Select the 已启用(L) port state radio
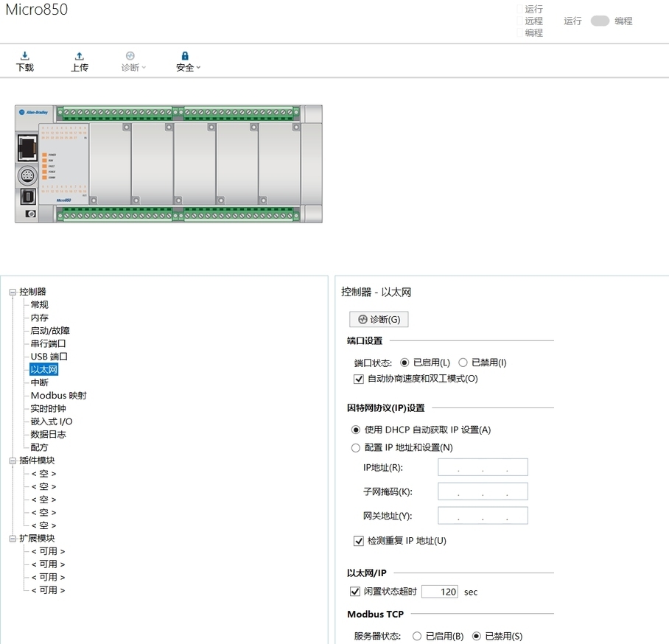This screenshot has height=644, width=669. 404,363
